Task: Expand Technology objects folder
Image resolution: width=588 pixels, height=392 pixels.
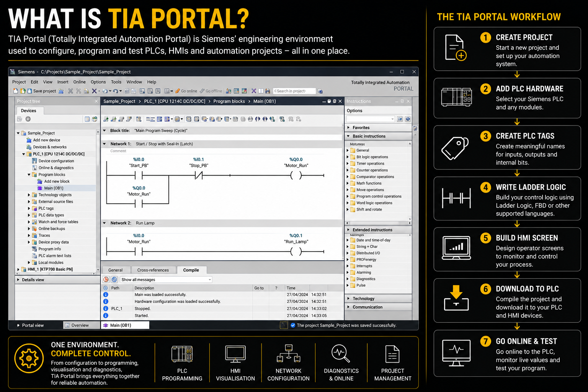Action: point(29,195)
